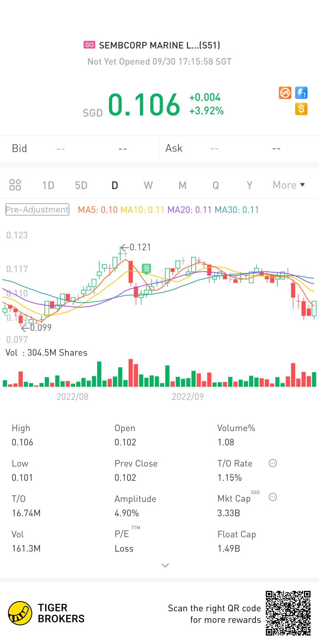Tap the Bid label

click(19, 149)
